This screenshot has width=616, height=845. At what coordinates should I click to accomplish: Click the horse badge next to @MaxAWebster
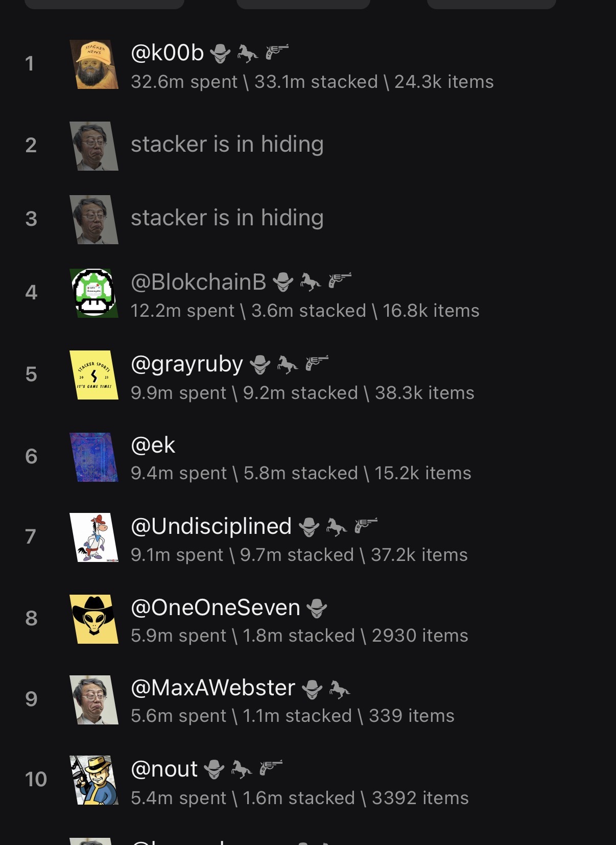point(340,689)
